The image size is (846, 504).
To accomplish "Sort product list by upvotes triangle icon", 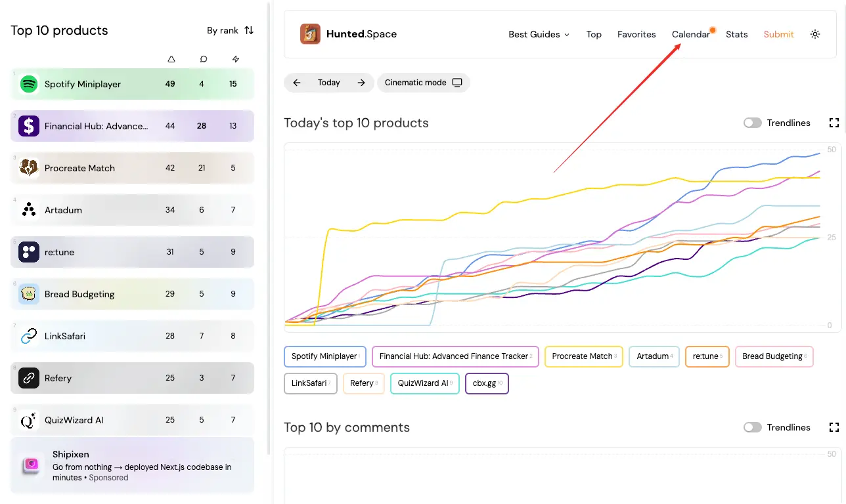I will point(171,59).
